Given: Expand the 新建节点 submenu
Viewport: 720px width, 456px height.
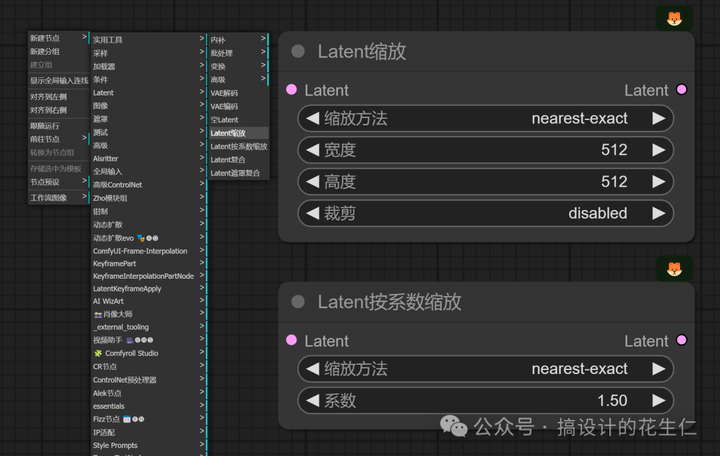Looking at the screenshot, I should pyautogui.click(x=58, y=38).
